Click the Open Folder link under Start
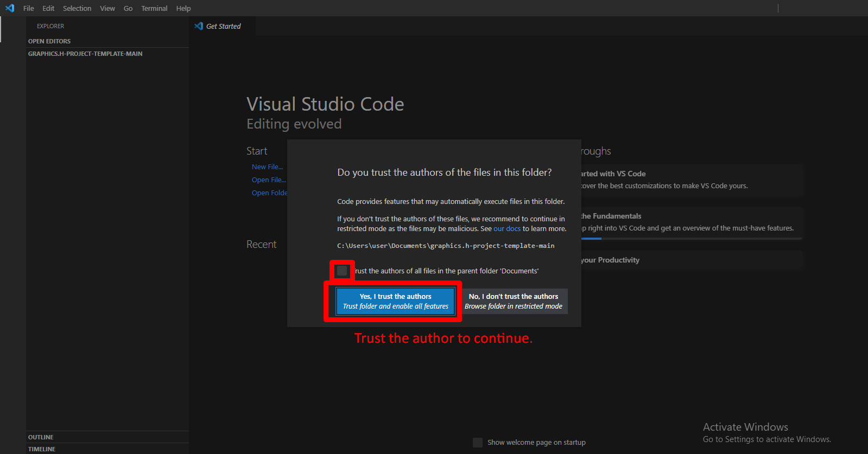 (269, 193)
